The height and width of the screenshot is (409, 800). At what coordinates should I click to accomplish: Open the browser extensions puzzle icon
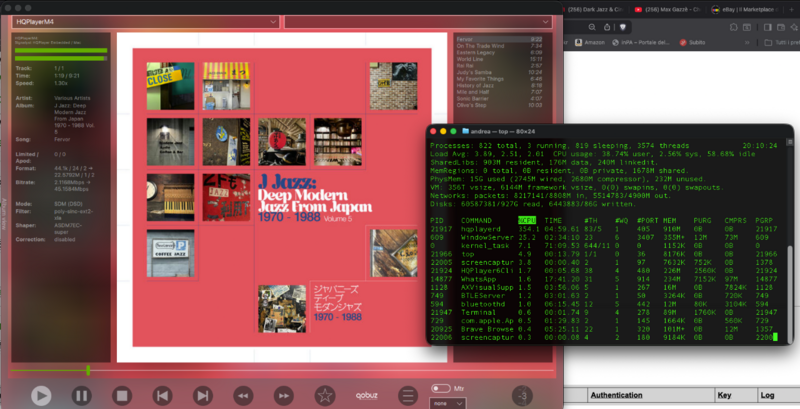(x=734, y=27)
